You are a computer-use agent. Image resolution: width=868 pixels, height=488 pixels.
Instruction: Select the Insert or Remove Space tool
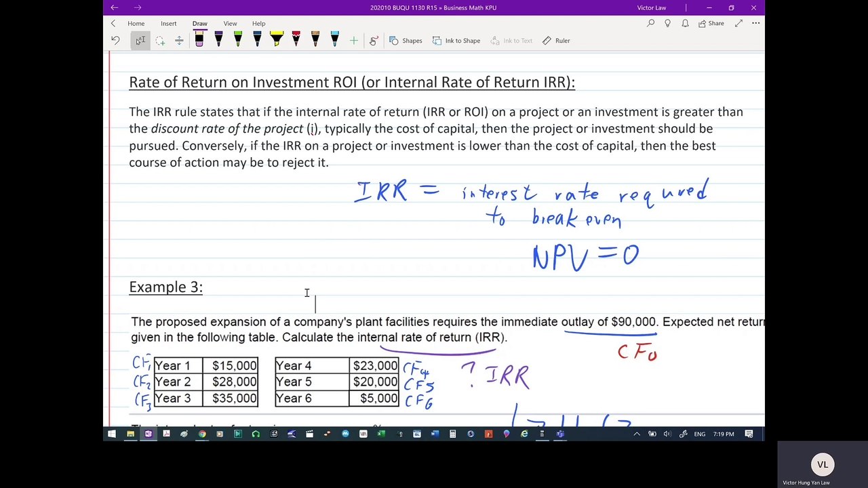(x=179, y=41)
